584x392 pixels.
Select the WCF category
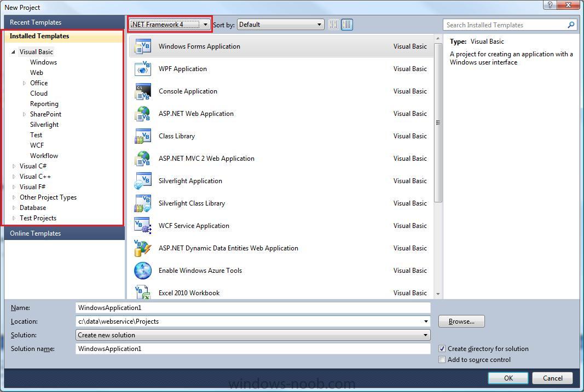tap(37, 145)
